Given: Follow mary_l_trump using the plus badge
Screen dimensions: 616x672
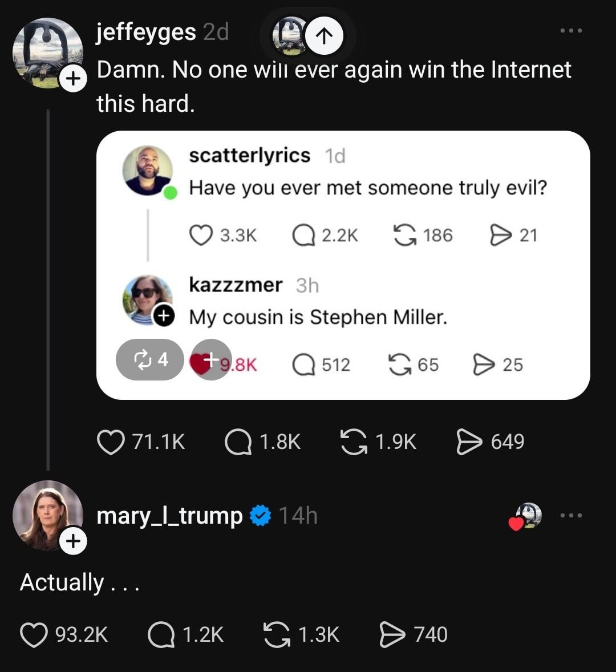Looking at the screenshot, I should point(72,541).
